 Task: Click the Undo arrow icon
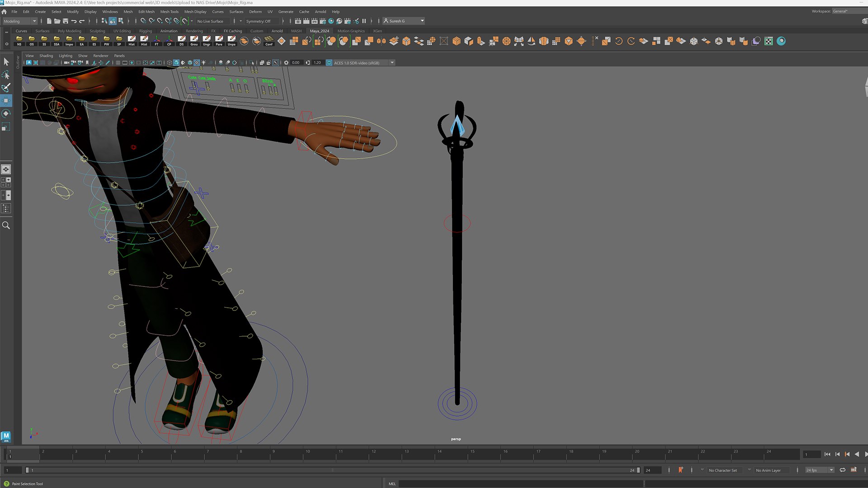click(x=74, y=21)
